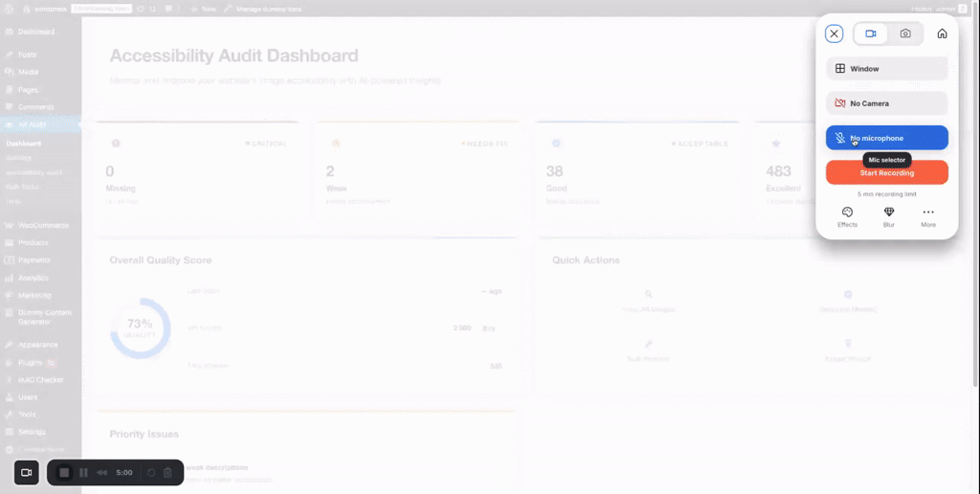Viewport: 980px width, 494px height.
Task: Click the 73% quality score ring
Action: pyautogui.click(x=140, y=327)
